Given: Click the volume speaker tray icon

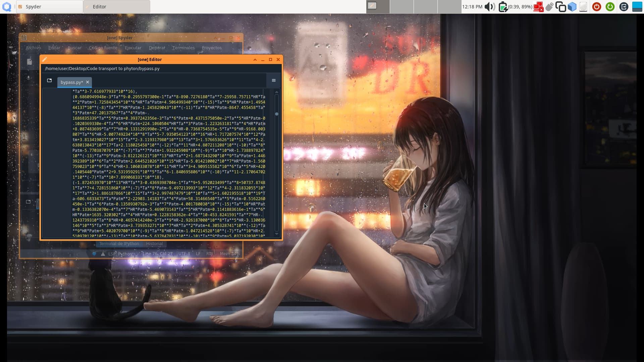Looking at the screenshot, I should pyautogui.click(x=490, y=7).
